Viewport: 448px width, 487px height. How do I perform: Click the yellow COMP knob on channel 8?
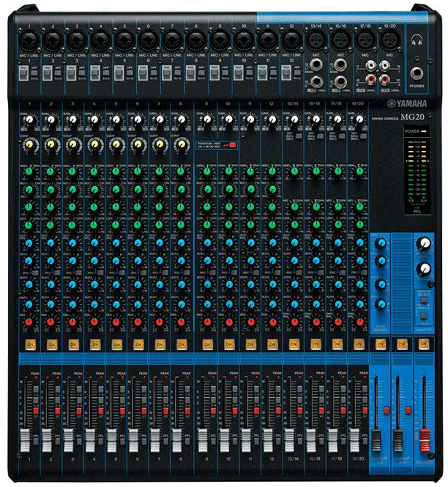pos(181,144)
